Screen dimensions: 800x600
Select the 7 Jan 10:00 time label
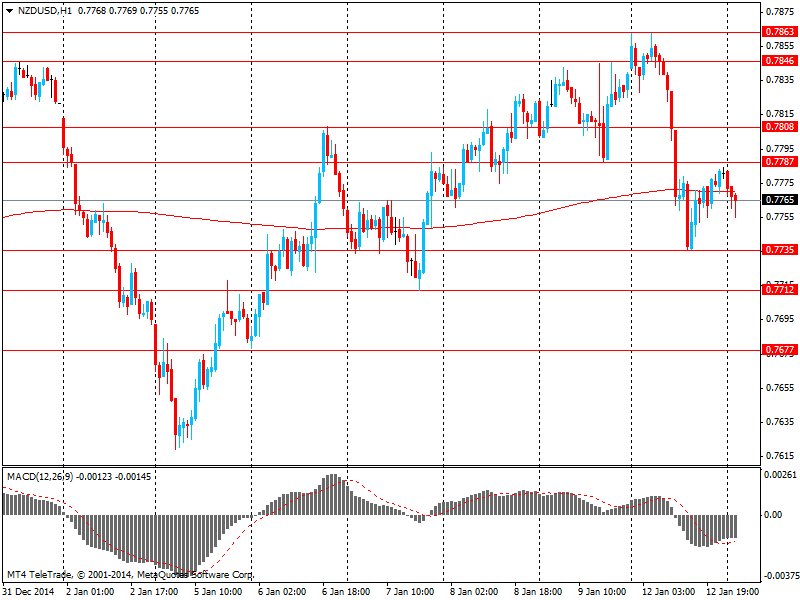[x=410, y=592]
